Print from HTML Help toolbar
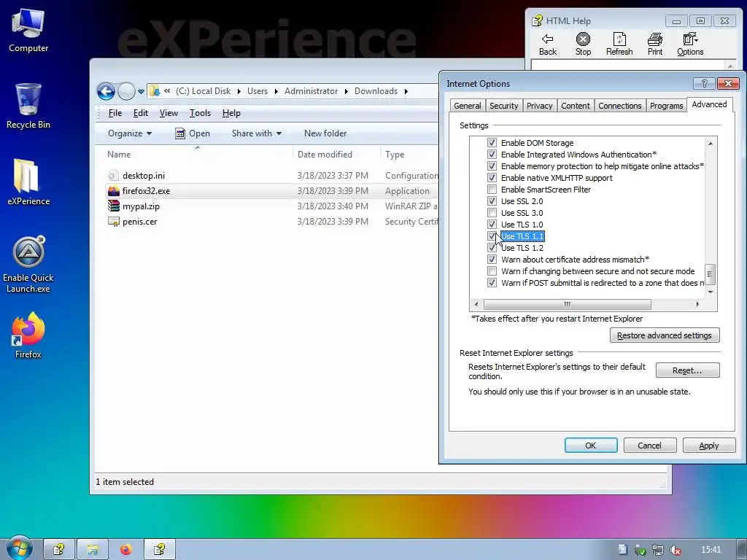 click(654, 44)
